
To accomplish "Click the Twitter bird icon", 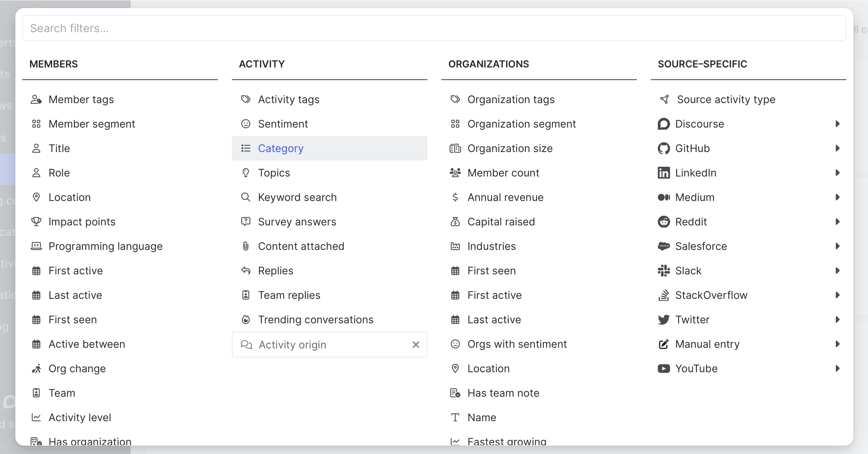I will point(663,320).
